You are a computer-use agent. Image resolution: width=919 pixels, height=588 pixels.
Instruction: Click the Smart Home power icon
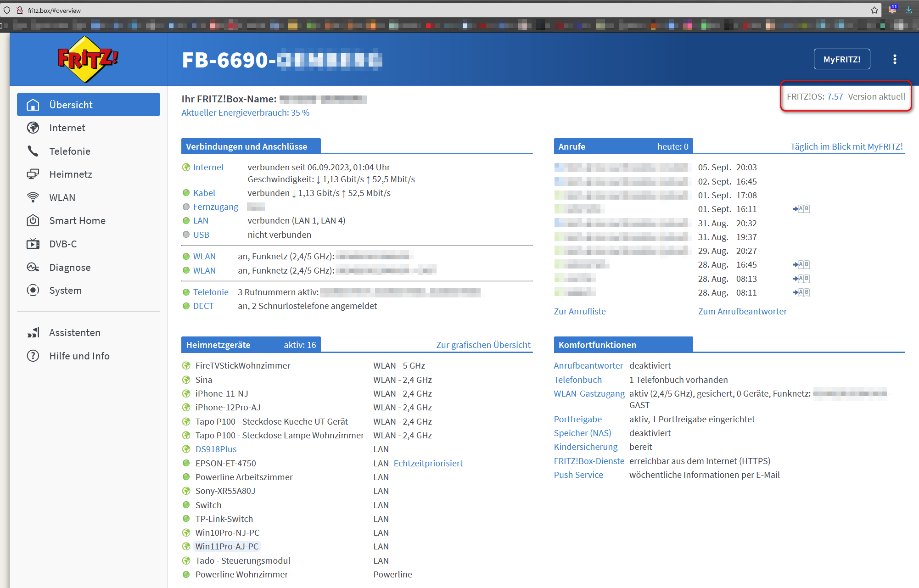coord(33,220)
